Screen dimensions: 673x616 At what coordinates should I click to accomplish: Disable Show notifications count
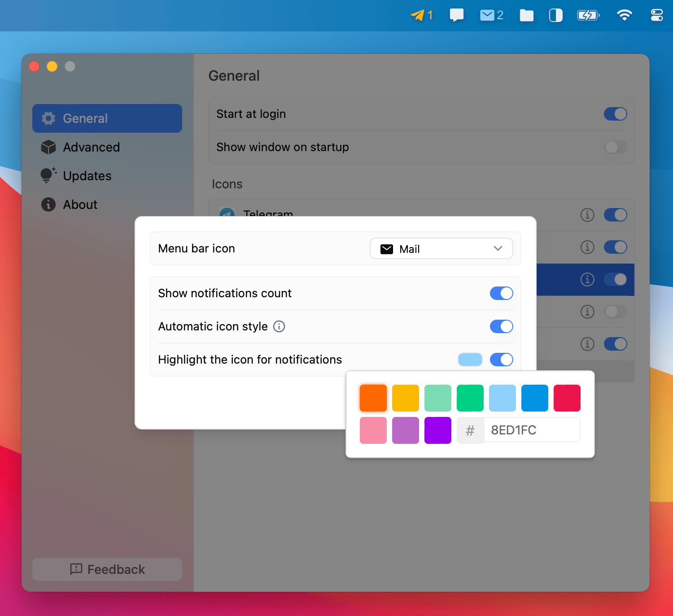click(x=502, y=293)
